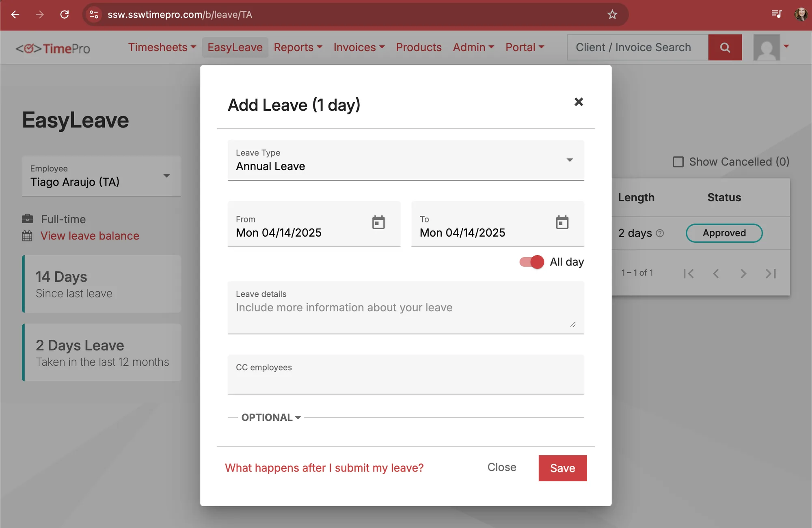812x528 pixels.
Task: Open the browser media control icon
Action: click(777, 14)
